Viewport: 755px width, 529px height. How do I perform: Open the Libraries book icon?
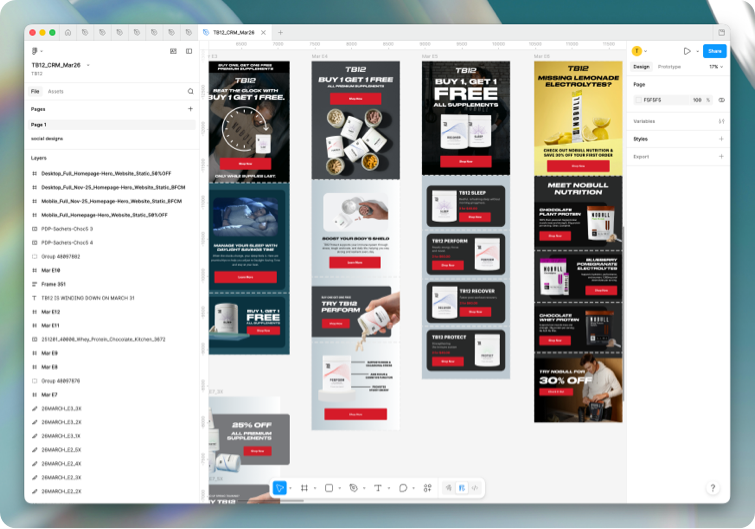173,51
